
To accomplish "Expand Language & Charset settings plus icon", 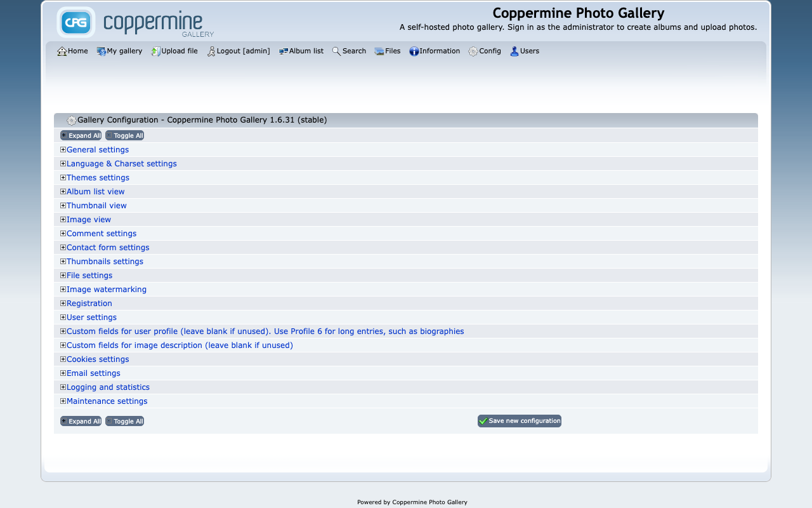I will 63,164.
